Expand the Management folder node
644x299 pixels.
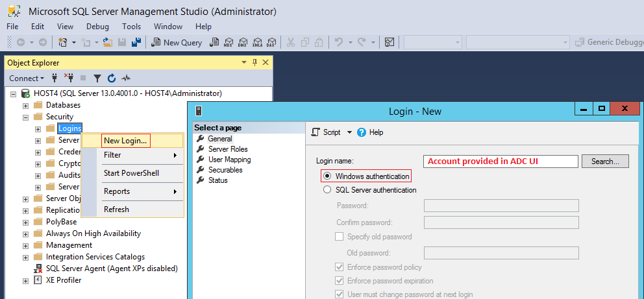pyautogui.click(x=25, y=245)
